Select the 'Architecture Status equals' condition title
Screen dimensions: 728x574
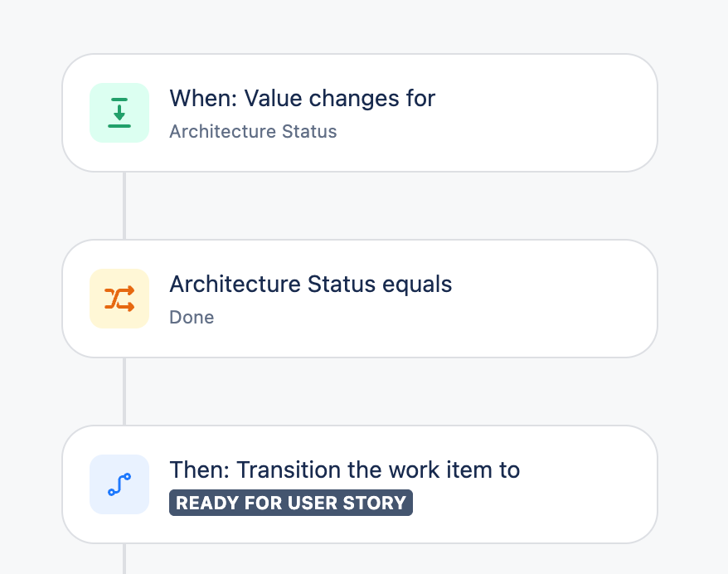pos(311,284)
